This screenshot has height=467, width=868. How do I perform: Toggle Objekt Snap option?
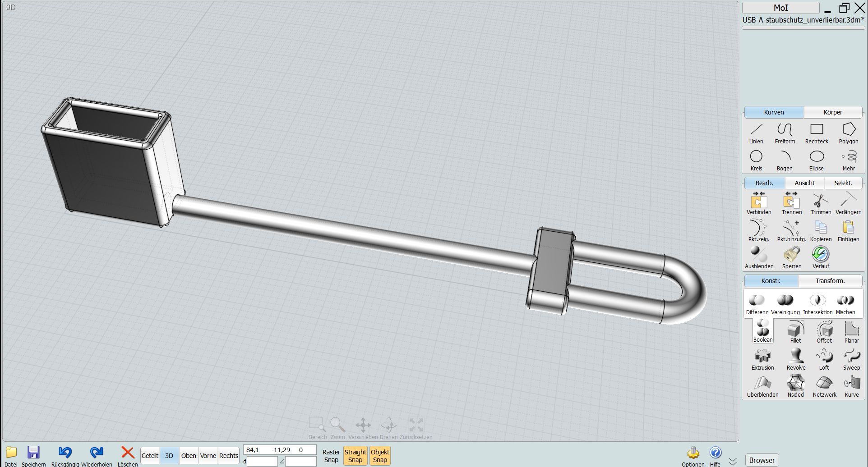380,456
